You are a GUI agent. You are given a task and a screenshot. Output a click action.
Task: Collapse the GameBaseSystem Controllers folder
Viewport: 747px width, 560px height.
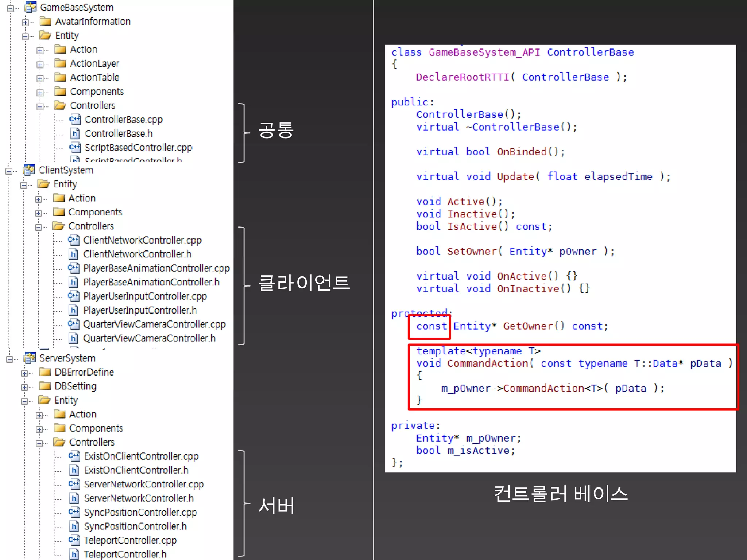(x=40, y=106)
